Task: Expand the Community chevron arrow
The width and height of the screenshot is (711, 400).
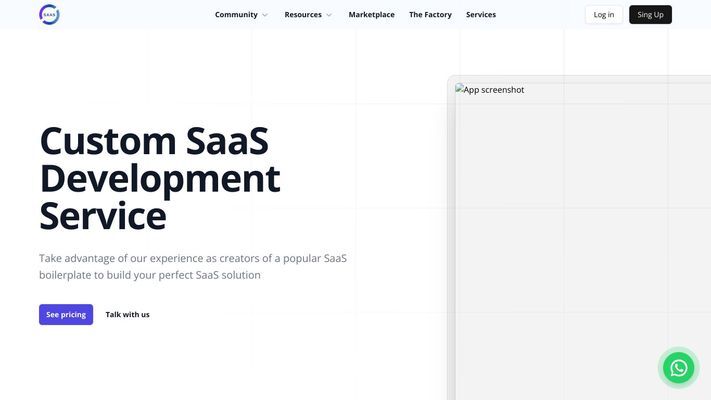Action: [x=265, y=15]
